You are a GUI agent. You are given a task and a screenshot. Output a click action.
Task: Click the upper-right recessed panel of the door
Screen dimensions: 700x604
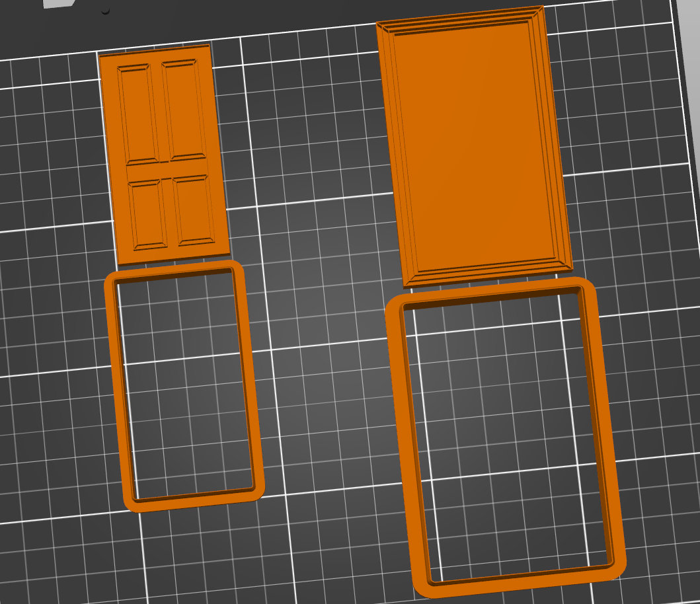pyautogui.click(x=183, y=109)
